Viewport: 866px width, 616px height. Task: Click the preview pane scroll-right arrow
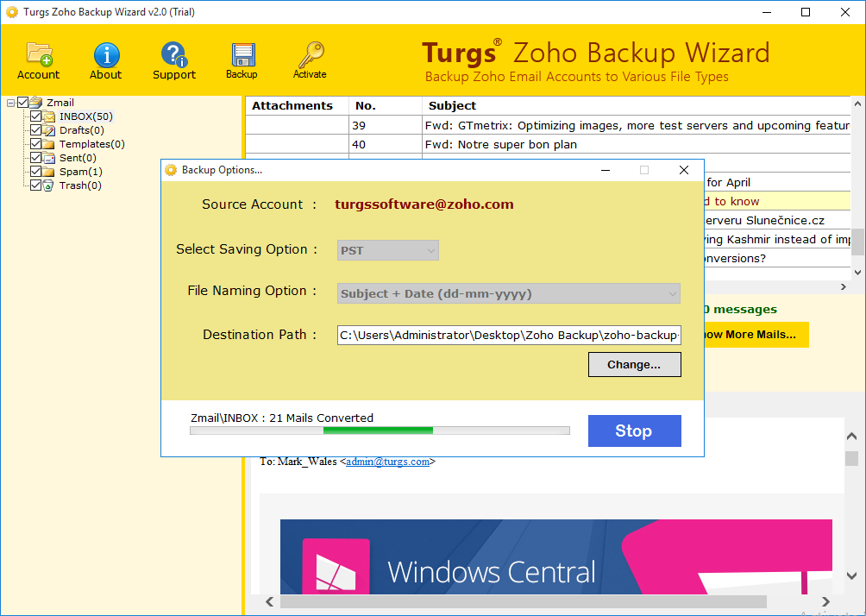(x=825, y=601)
